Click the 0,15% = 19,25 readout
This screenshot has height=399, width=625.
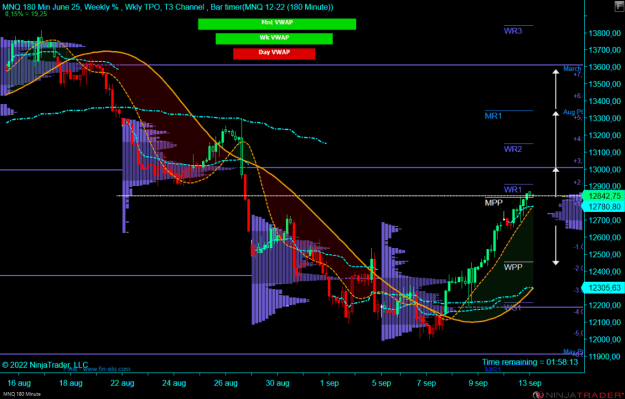(26, 14)
